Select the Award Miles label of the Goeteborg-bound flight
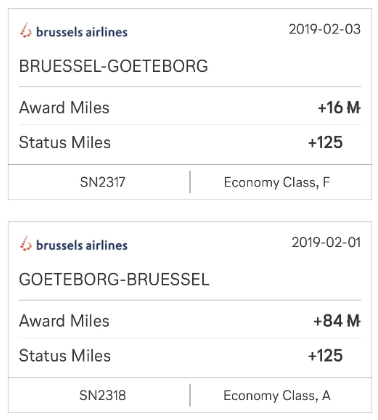The image size is (378, 420). click(x=64, y=108)
